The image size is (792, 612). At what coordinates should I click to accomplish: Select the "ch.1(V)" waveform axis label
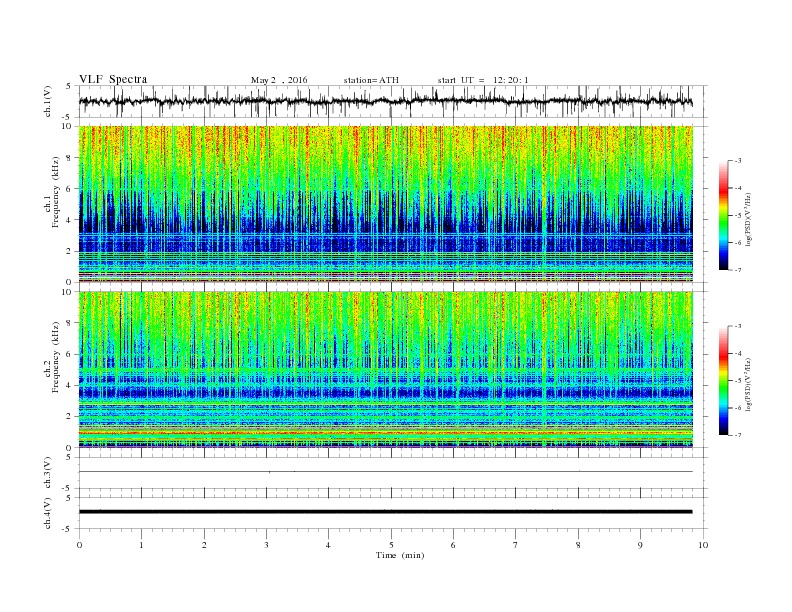pyautogui.click(x=48, y=101)
